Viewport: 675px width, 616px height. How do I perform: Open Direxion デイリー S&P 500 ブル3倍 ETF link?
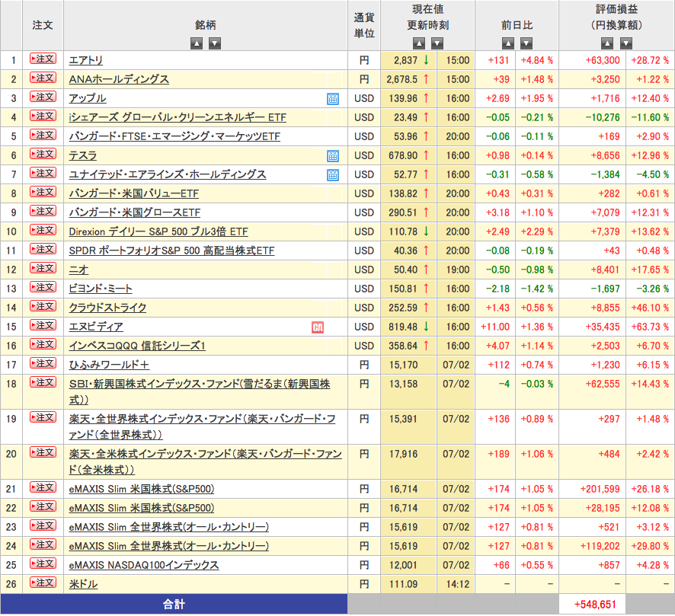pyautogui.click(x=158, y=232)
